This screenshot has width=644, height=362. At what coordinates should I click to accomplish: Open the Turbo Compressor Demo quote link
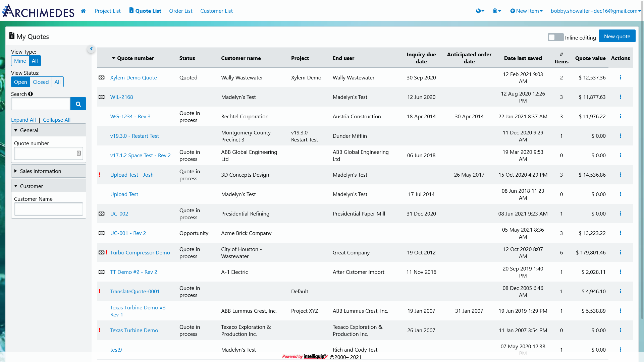coord(140,252)
